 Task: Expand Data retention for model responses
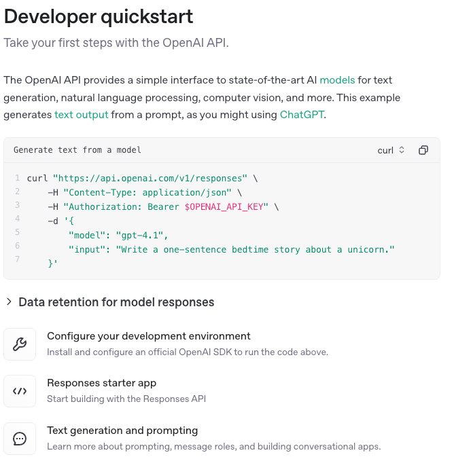tap(110, 302)
